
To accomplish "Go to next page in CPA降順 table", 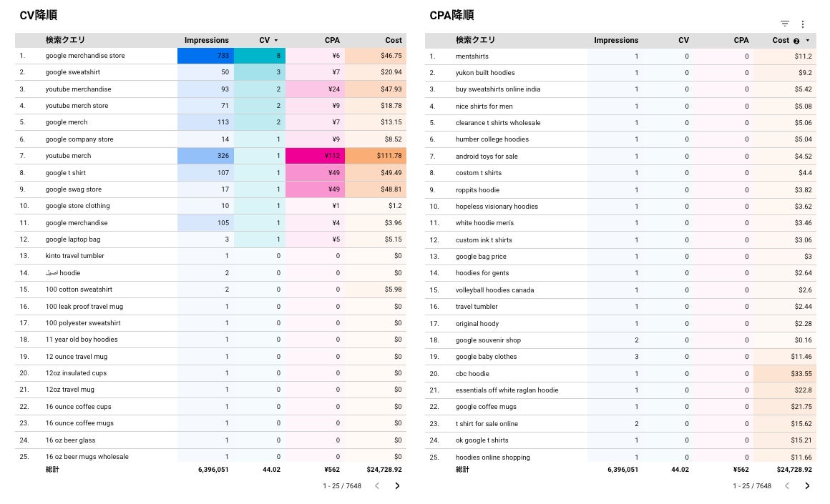I will click(807, 486).
